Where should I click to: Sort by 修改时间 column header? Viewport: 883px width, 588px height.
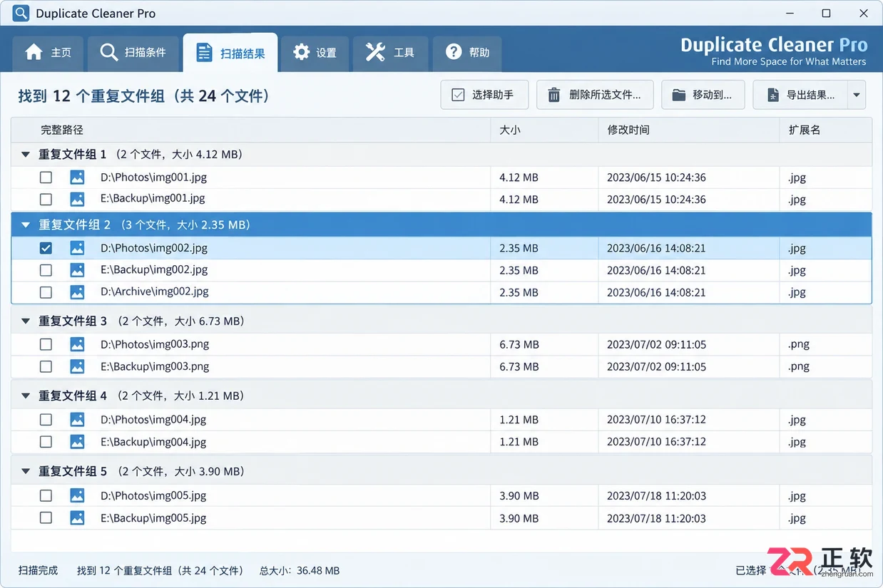click(689, 130)
